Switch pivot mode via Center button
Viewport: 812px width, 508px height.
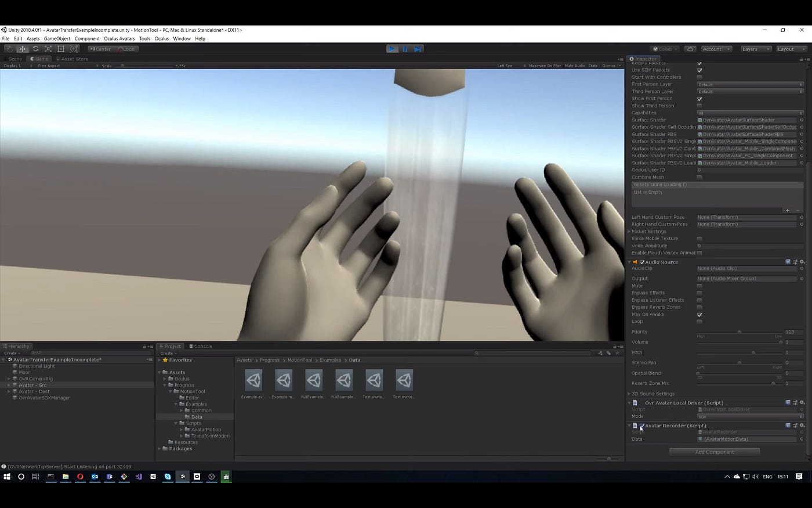100,49
